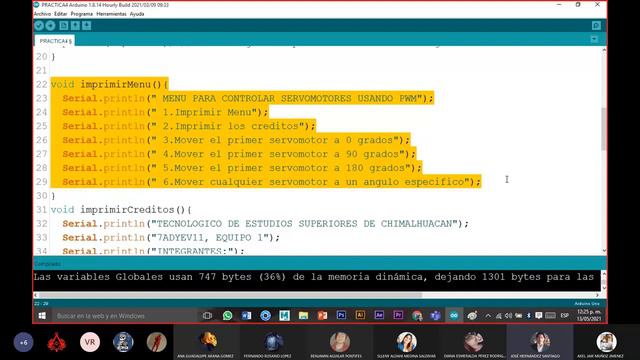Switch to Arduino IDE in the taskbar
The image size is (640, 360).
point(454,316)
